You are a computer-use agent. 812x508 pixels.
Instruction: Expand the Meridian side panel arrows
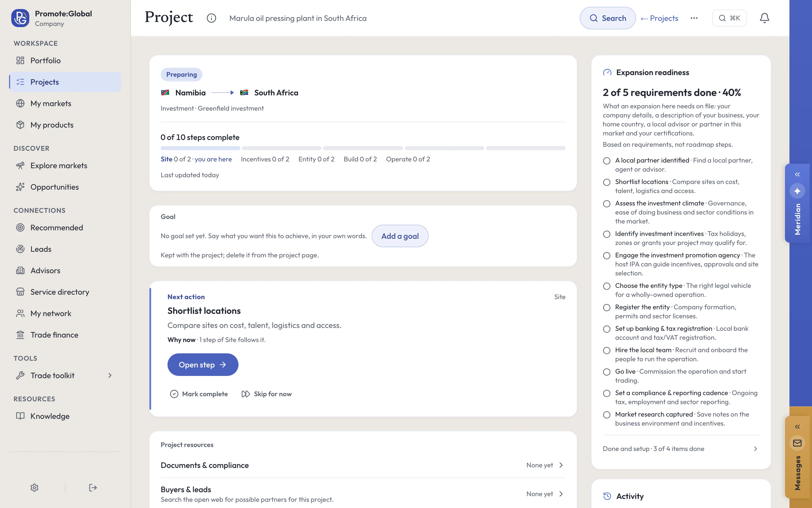point(797,174)
